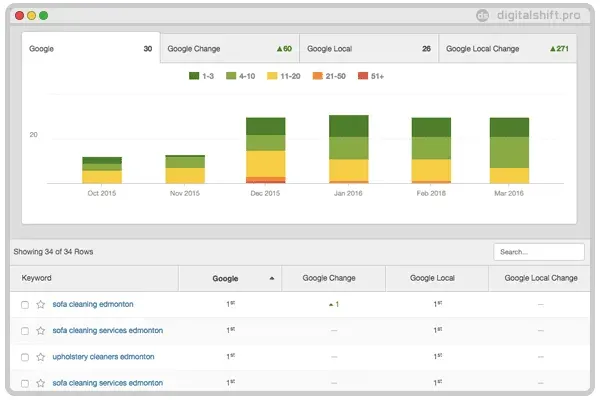The image size is (600, 400).
Task: Star the 'upholstery cleaners edmonton' keyword
Action: 41,356
